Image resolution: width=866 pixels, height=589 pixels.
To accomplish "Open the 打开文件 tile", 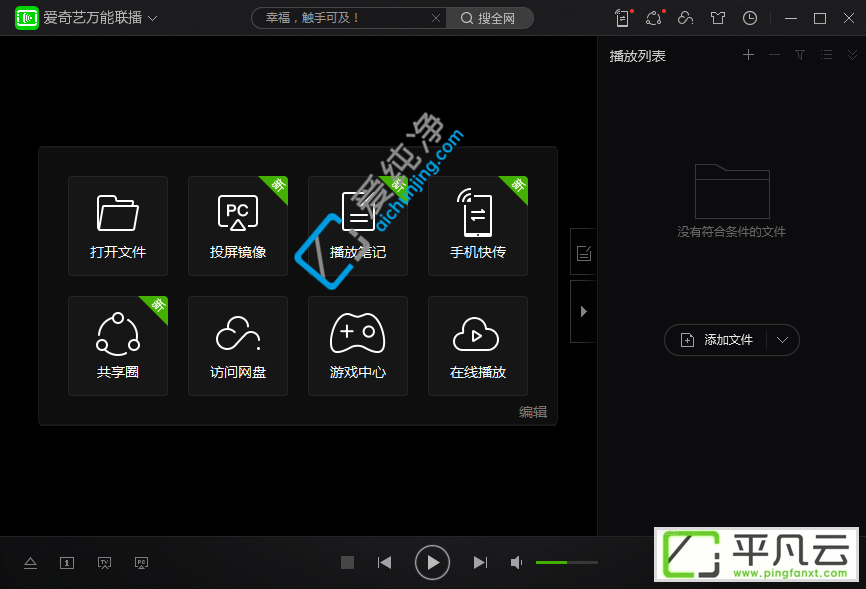I will point(118,225).
